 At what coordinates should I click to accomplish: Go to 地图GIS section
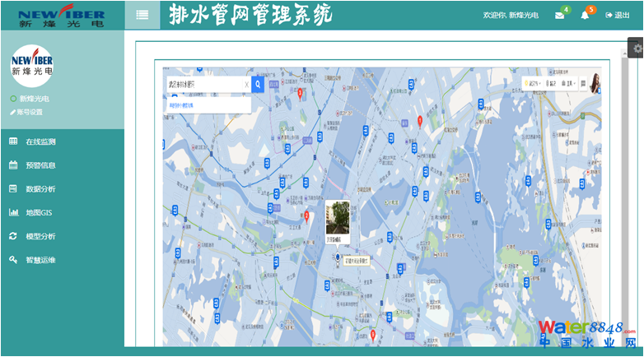coord(39,213)
